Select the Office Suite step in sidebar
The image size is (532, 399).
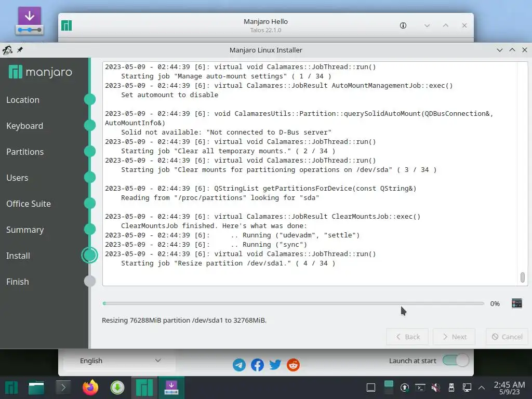(x=29, y=204)
